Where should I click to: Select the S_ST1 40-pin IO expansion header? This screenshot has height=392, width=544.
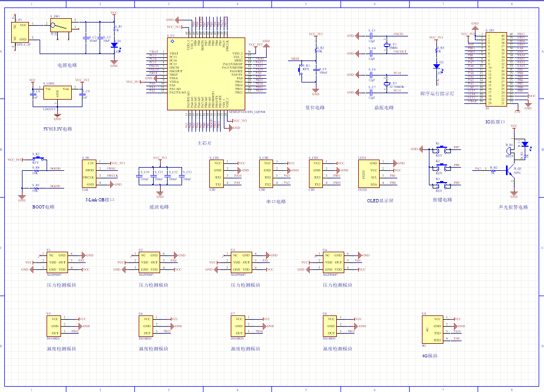pos(496,69)
